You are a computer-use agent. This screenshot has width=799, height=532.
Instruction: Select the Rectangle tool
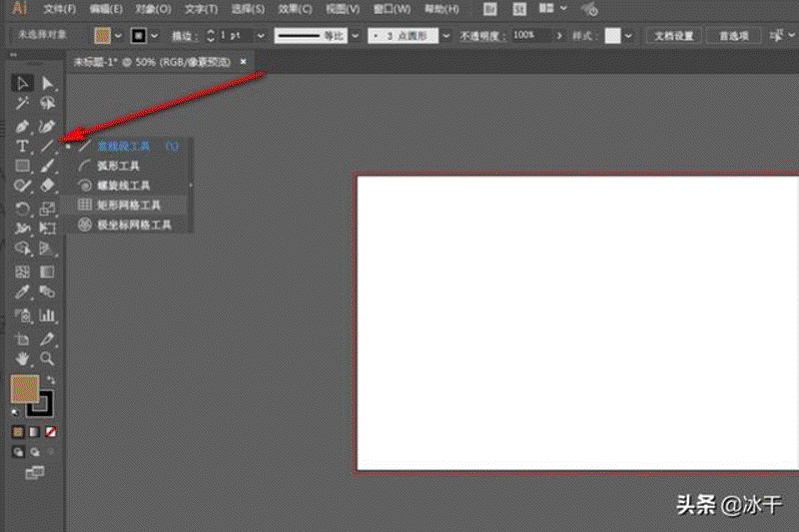[x=22, y=166]
